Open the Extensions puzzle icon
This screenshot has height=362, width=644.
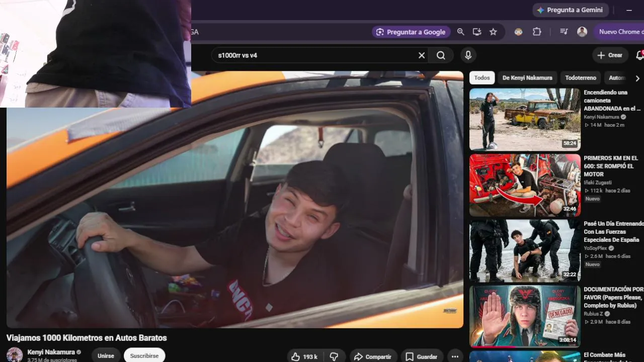[537, 32]
